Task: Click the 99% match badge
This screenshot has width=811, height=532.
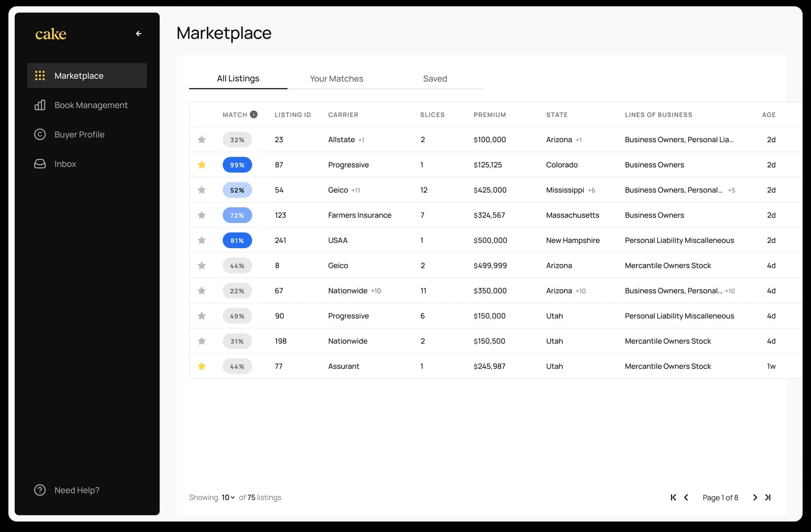Action: click(x=237, y=165)
